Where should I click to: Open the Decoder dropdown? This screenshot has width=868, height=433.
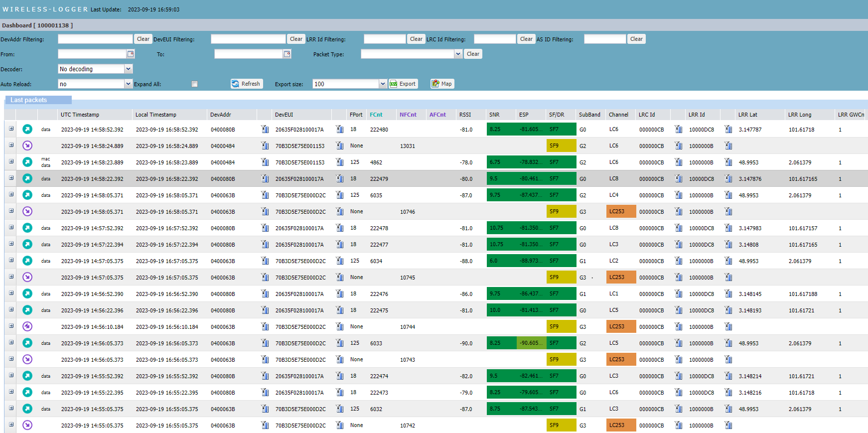click(128, 69)
